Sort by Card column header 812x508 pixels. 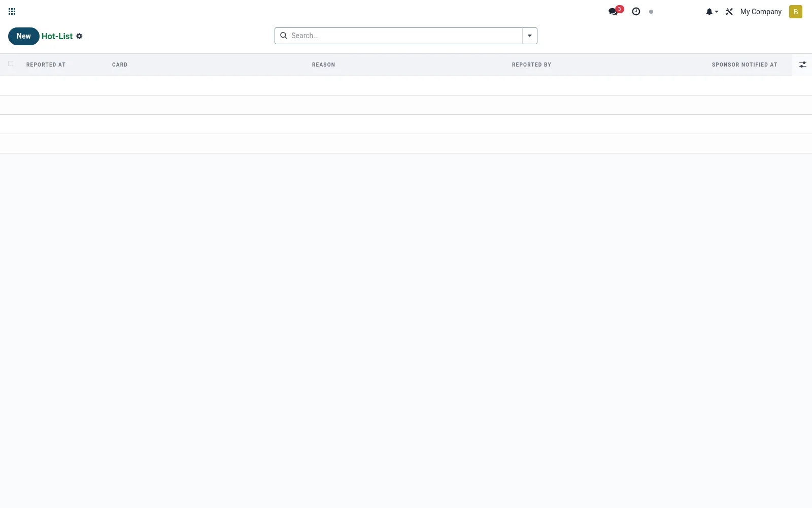pyautogui.click(x=120, y=65)
